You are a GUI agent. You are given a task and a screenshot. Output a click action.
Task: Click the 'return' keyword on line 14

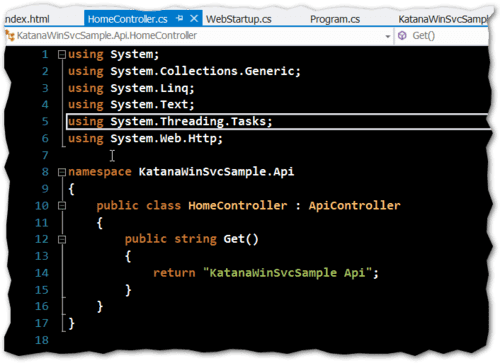174,273
